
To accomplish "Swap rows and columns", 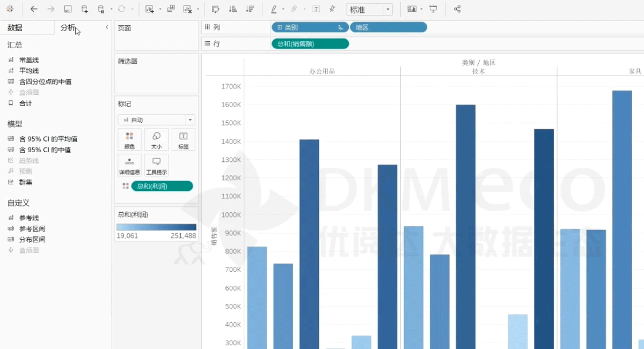I will pyautogui.click(x=216, y=9).
